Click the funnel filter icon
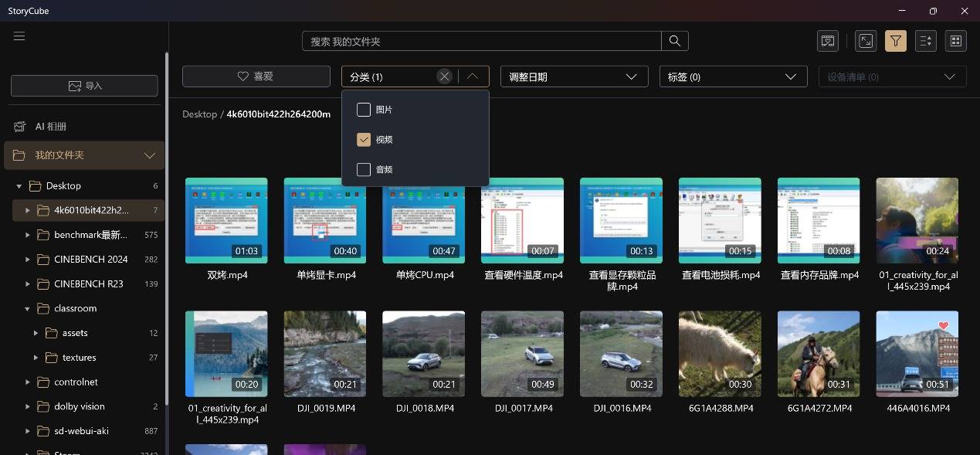 point(896,41)
